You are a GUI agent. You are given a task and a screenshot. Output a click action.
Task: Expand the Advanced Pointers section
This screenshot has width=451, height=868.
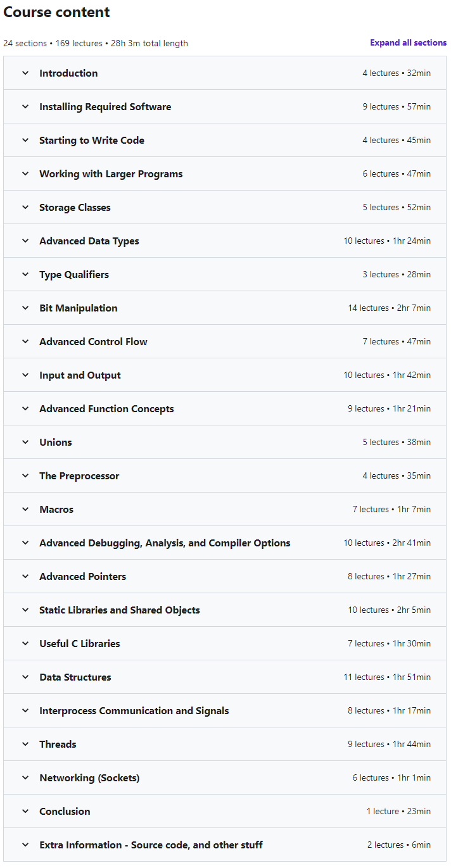225,576
